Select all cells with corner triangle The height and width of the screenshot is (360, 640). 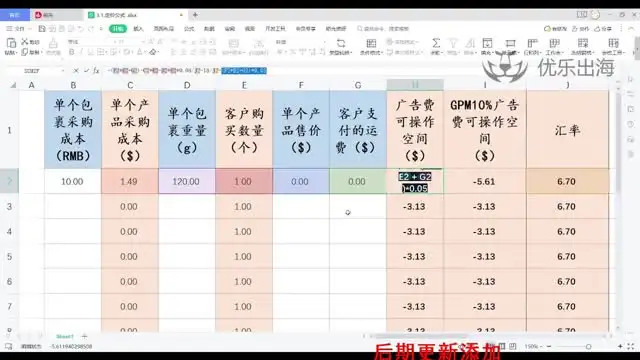pyautogui.click(x=13, y=85)
